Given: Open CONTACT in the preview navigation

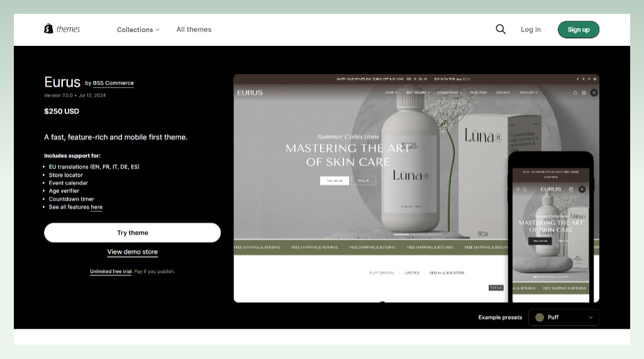Looking at the screenshot, I should click(502, 92).
